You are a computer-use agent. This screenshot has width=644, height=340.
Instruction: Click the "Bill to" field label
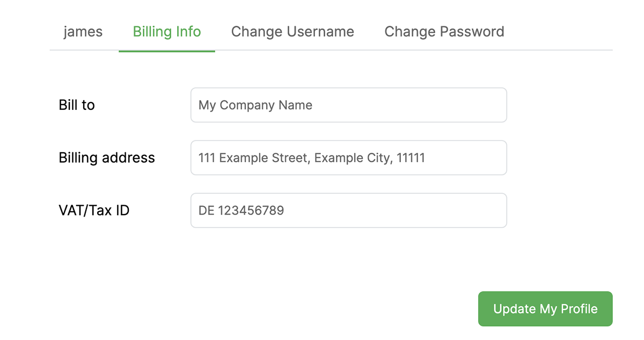click(x=77, y=105)
